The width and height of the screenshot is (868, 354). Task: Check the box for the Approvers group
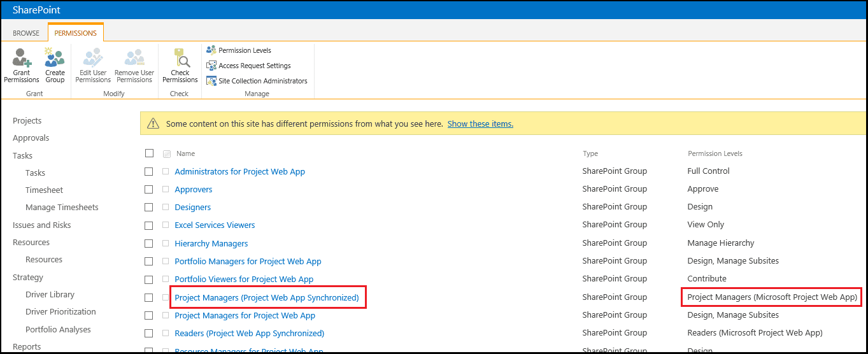pyautogui.click(x=149, y=189)
